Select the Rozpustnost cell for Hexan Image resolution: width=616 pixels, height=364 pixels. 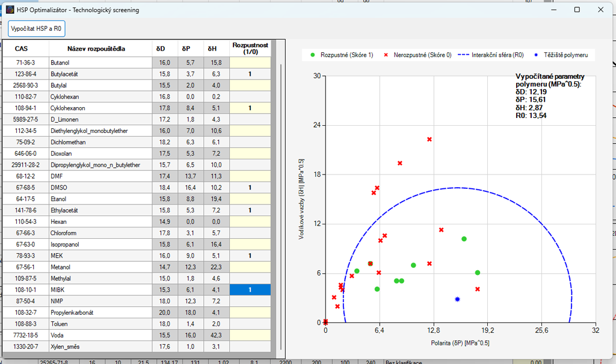point(250,222)
